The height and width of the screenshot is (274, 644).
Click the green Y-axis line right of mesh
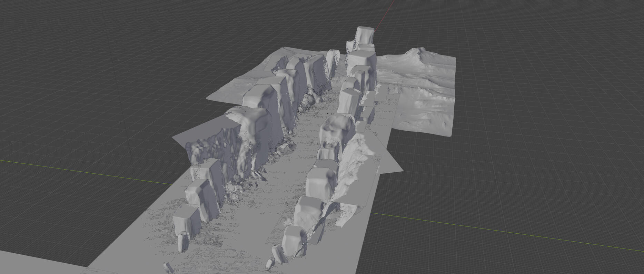[x=517, y=234]
